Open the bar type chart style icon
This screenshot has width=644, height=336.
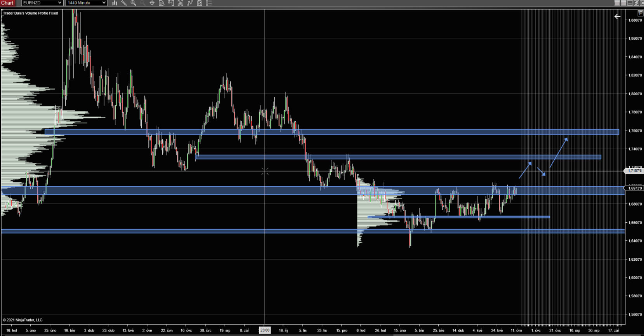pyautogui.click(x=115, y=3)
